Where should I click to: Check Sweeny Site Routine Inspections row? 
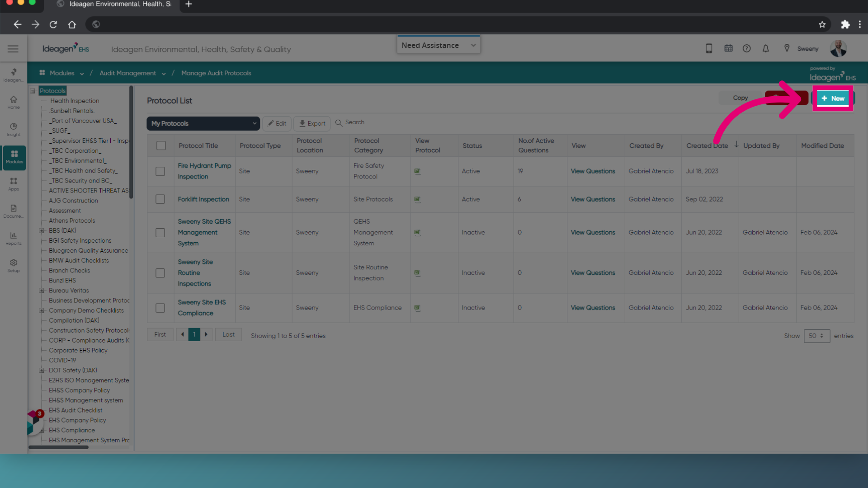(x=160, y=273)
